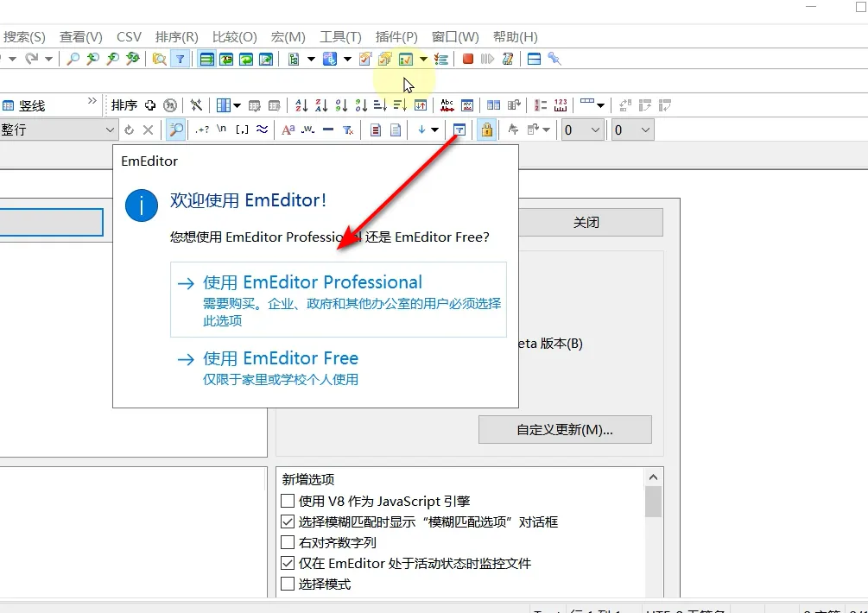Image resolution: width=868 pixels, height=613 pixels.
Task: Enable 使用 V8 作为 JavaScript 引擎 checkbox
Action: (288, 501)
